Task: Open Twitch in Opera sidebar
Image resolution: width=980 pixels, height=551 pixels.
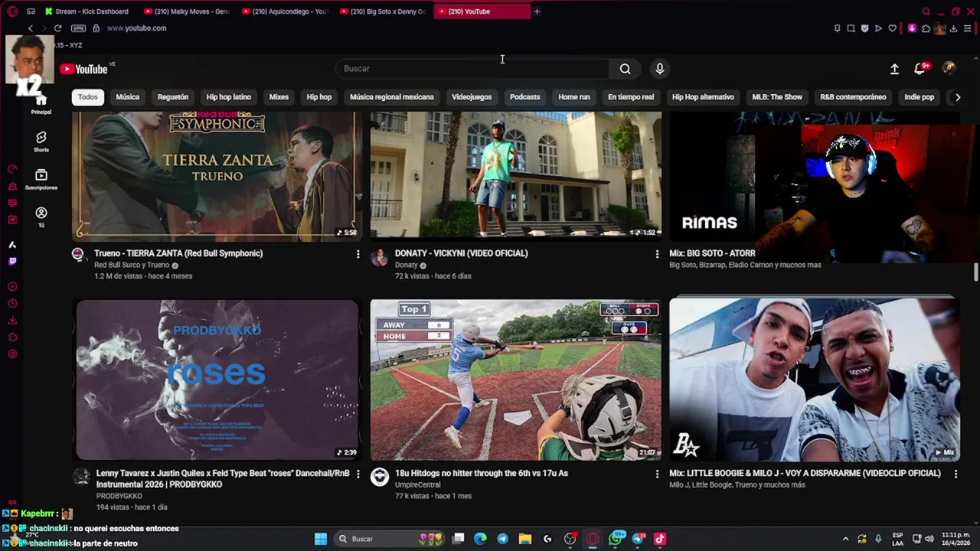Action: [12, 261]
